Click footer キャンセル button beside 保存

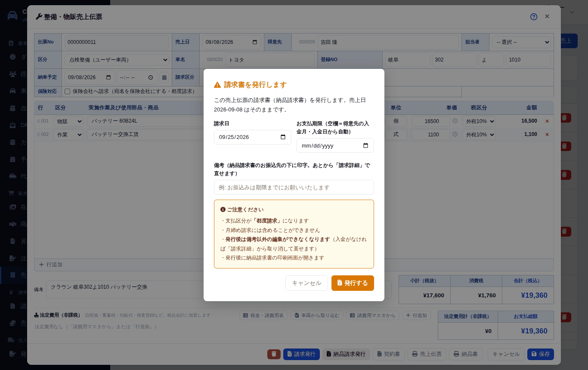tap(506, 354)
